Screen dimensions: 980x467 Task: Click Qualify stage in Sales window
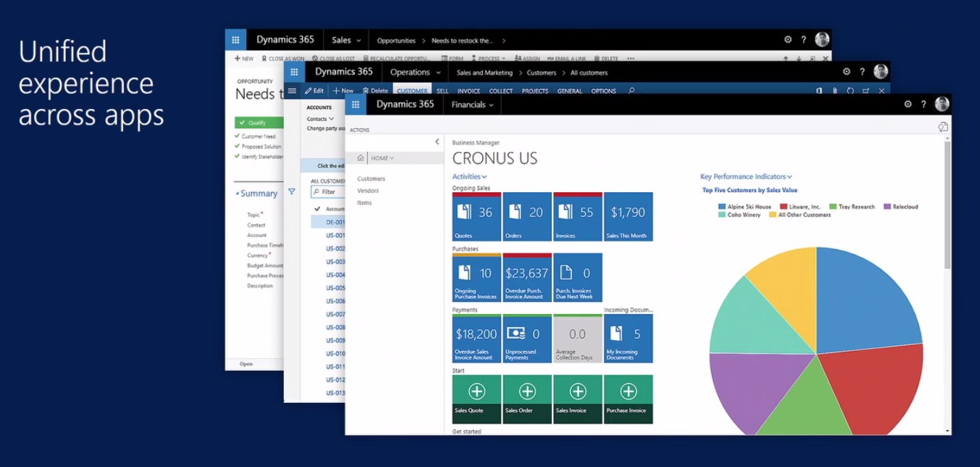[259, 122]
